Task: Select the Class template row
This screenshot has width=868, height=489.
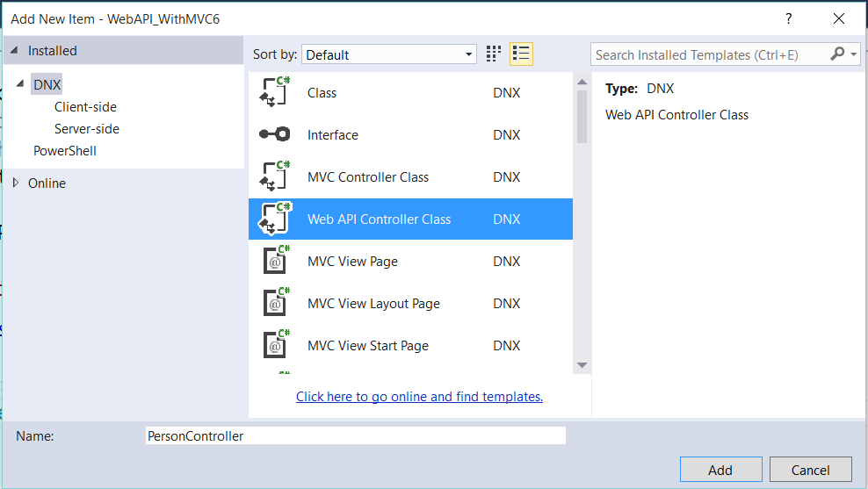Action: [411, 92]
